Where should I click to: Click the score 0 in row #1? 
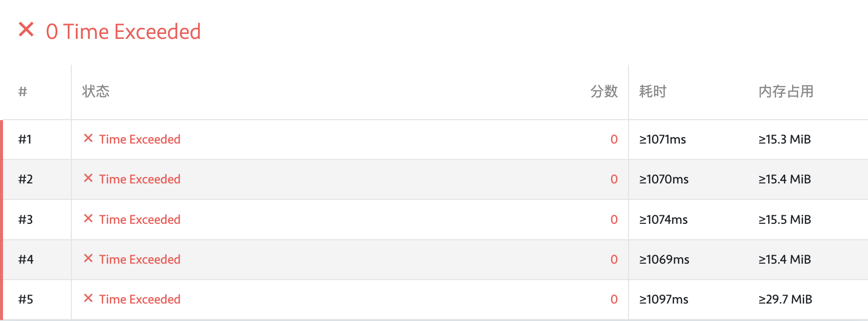coord(614,139)
